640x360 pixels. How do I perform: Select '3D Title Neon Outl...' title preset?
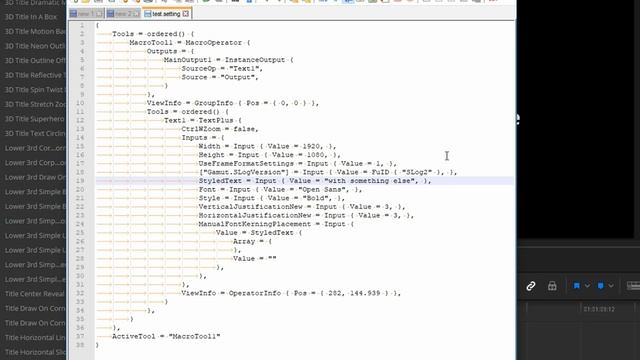35,46
